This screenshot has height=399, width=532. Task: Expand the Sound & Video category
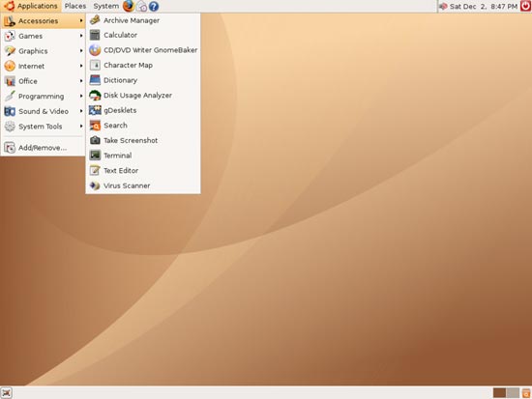(x=44, y=111)
